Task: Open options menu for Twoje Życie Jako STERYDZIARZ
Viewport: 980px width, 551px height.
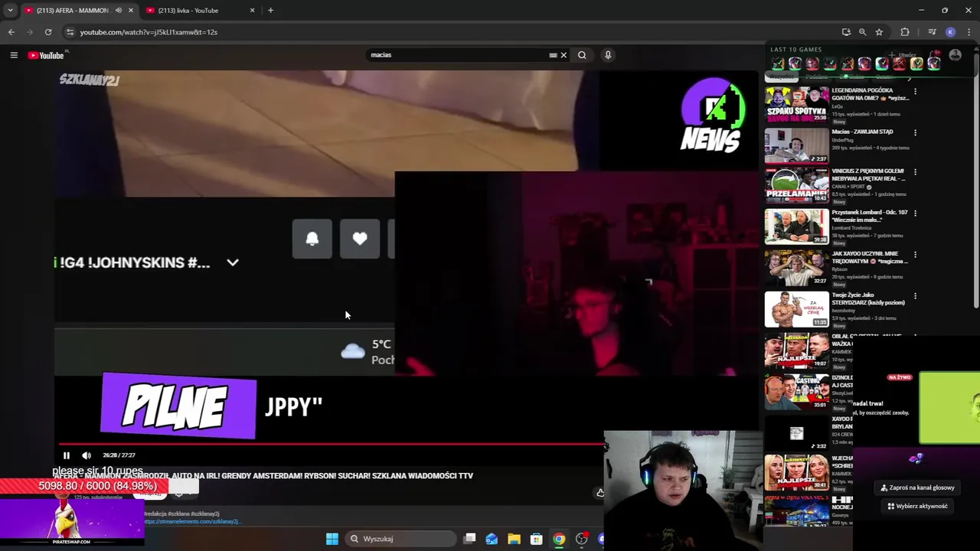Action: [915, 296]
